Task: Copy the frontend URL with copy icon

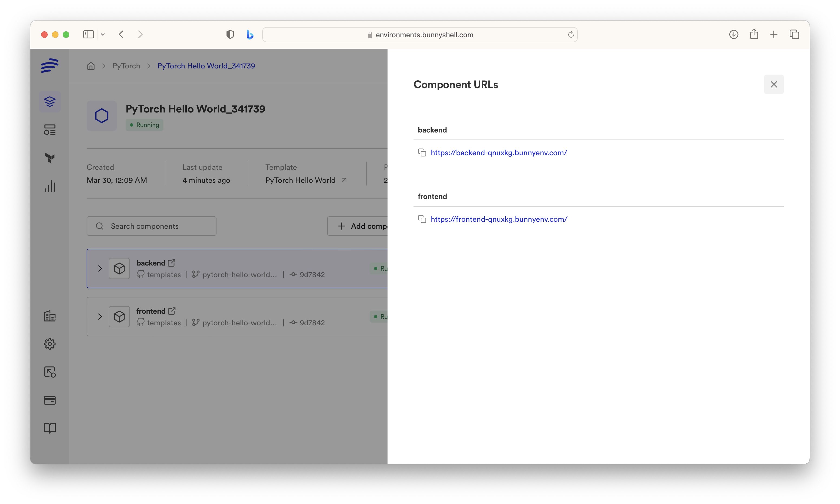Action: pyautogui.click(x=422, y=219)
